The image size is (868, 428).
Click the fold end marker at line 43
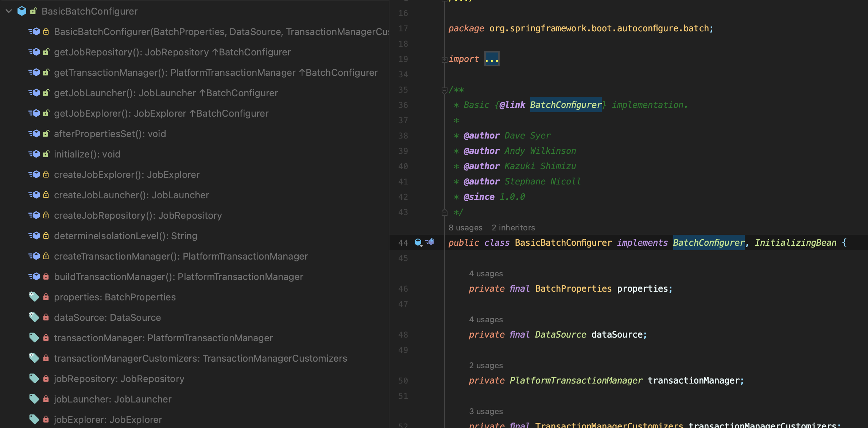tap(444, 213)
